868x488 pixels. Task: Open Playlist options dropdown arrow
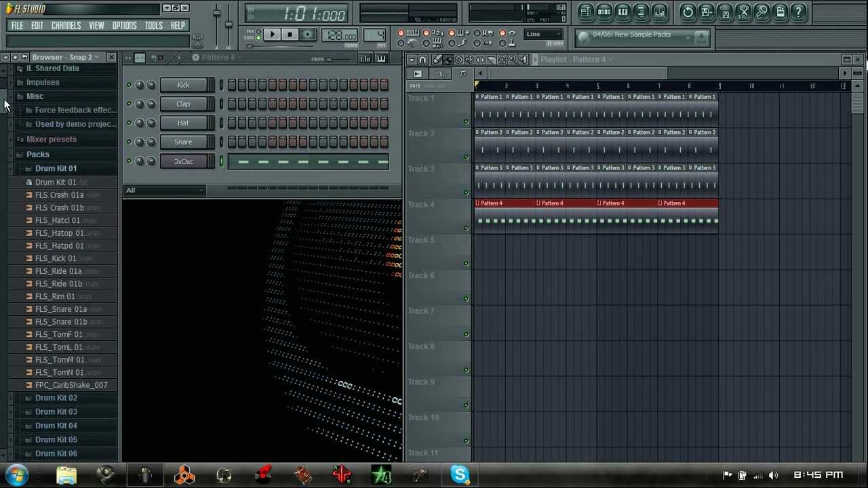point(412,60)
